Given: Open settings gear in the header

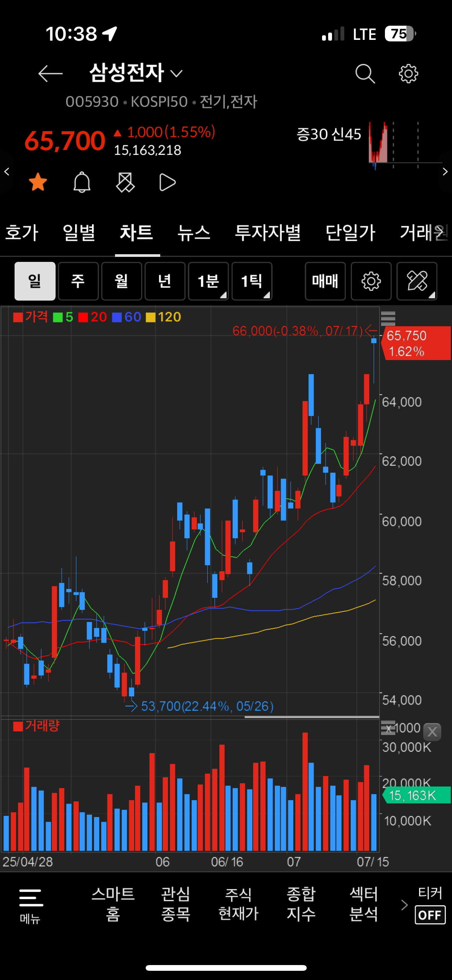Looking at the screenshot, I should click(x=408, y=74).
